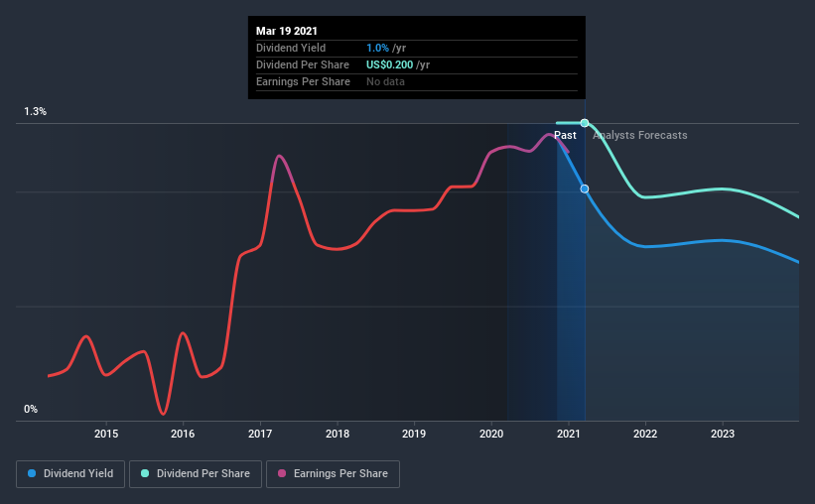Click the teal Dividend Per Share legend dot
Viewport: 815px width, 504px height.
tap(145, 473)
